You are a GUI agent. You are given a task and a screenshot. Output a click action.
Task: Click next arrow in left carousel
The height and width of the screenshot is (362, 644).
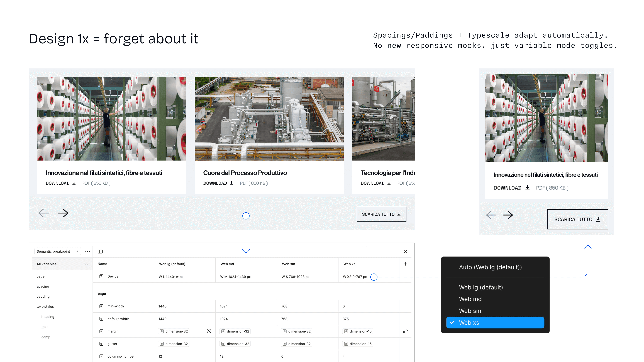point(63,213)
